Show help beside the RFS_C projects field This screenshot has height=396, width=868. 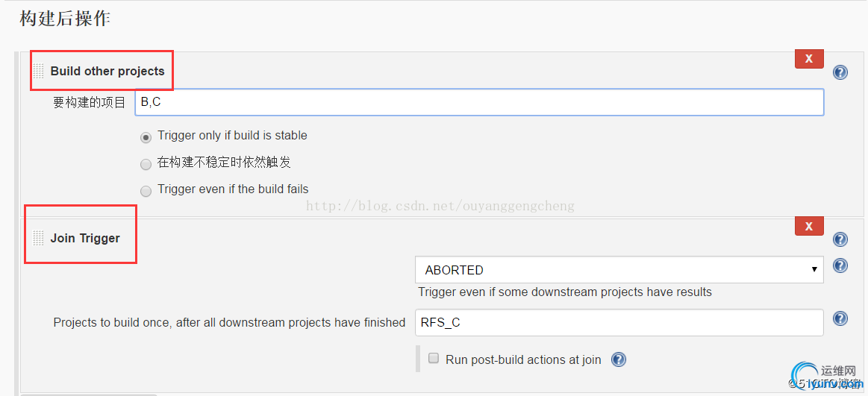tap(840, 318)
